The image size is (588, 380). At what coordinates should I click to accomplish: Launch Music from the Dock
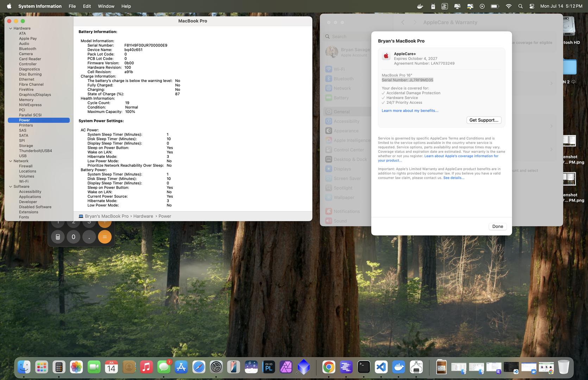click(x=146, y=367)
